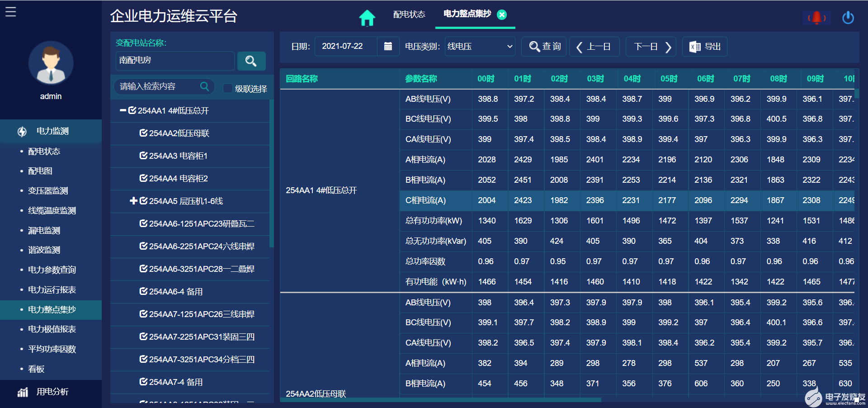Open 电力运行报表 in the sidebar

point(52,290)
